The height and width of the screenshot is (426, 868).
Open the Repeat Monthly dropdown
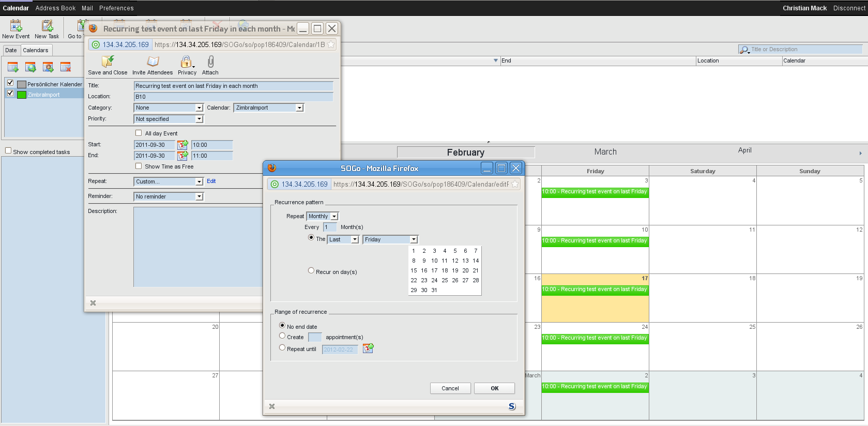pos(323,217)
